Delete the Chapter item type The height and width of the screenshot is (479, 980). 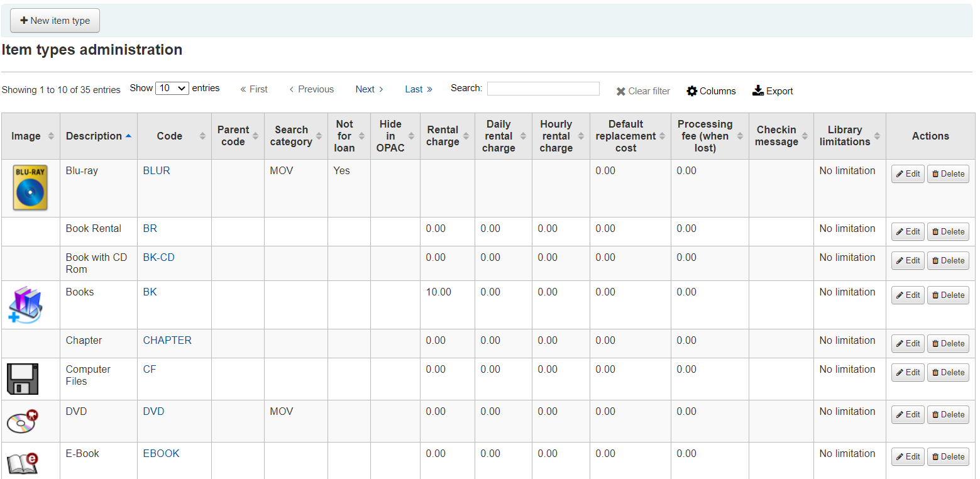click(948, 344)
